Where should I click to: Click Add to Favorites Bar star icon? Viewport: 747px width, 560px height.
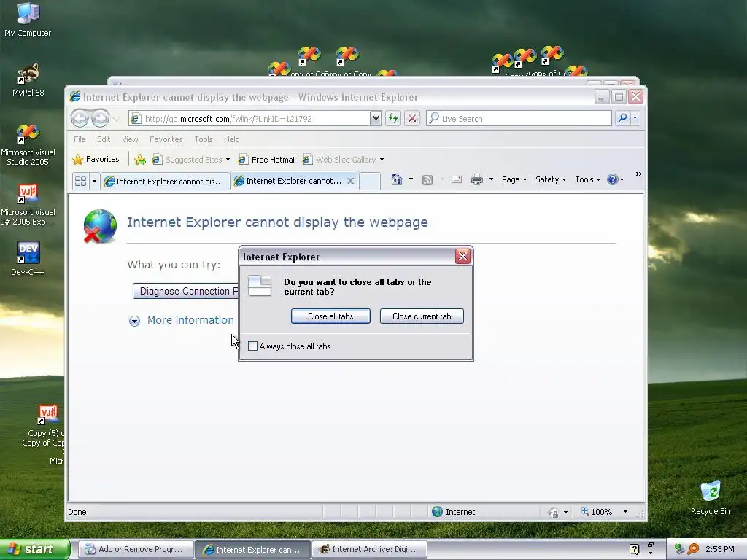click(x=139, y=160)
